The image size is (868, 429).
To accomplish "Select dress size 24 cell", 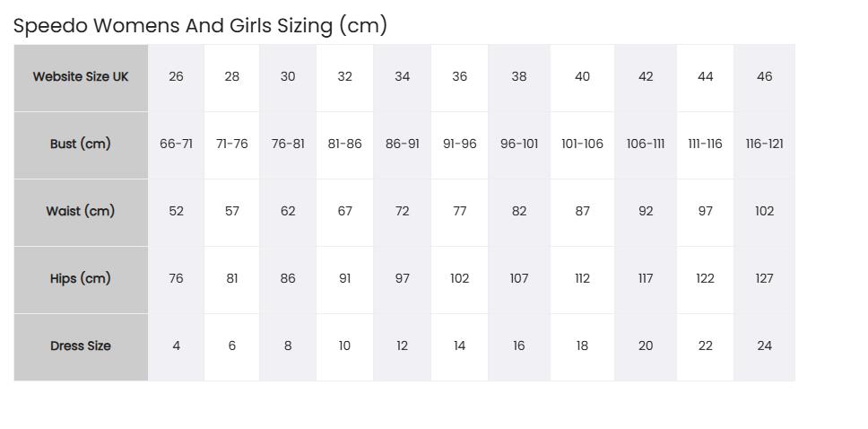I will click(x=765, y=347).
